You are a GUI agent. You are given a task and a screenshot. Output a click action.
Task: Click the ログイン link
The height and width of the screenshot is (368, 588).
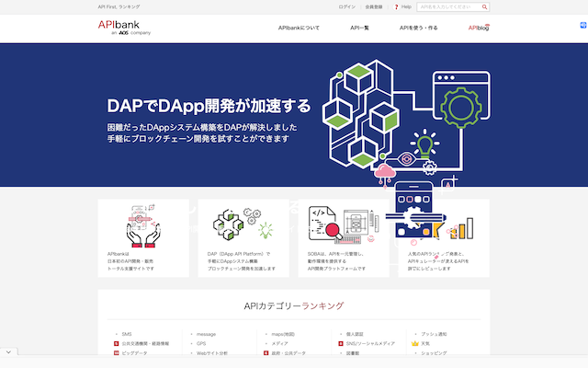pyautogui.click(x=347, y=6)
